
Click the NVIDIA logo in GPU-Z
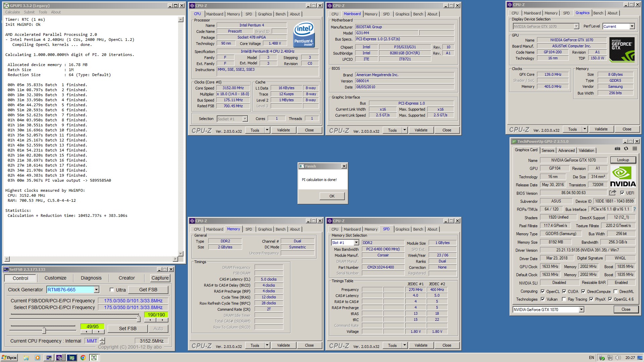623,176
